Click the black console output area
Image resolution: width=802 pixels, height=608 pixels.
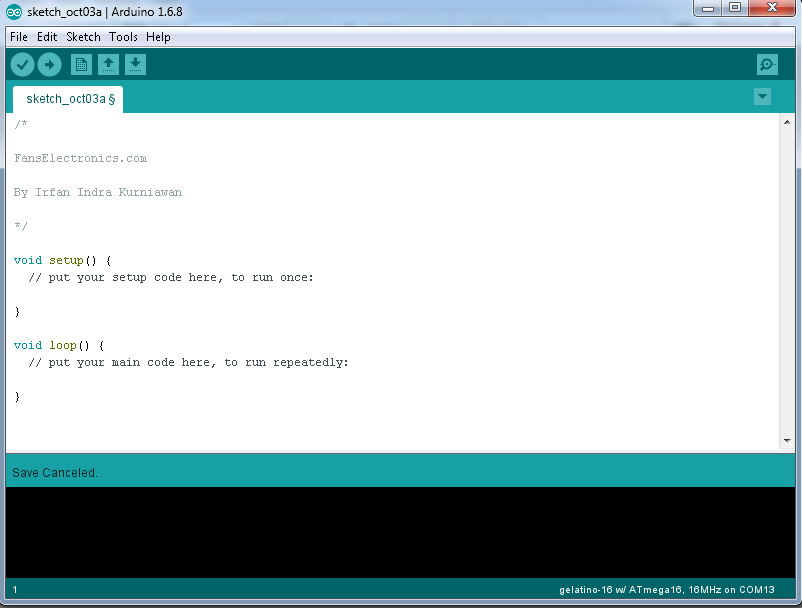tap(400, 532)
